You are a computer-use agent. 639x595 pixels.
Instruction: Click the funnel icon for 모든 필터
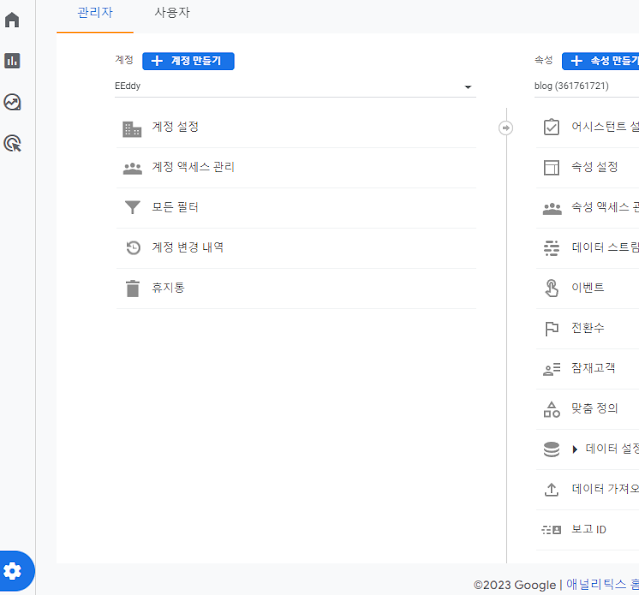tap(132, 207)
